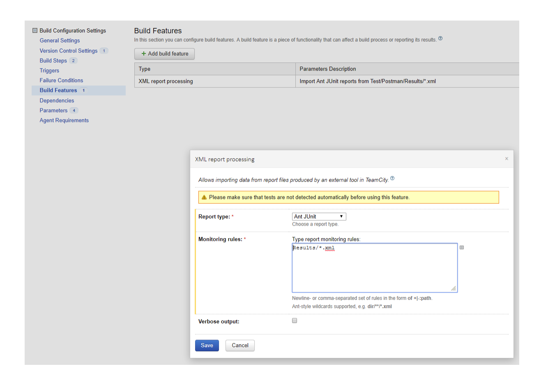Open Version Control Settings
This screenshot has height=392, width=548.
pos(68,51)
